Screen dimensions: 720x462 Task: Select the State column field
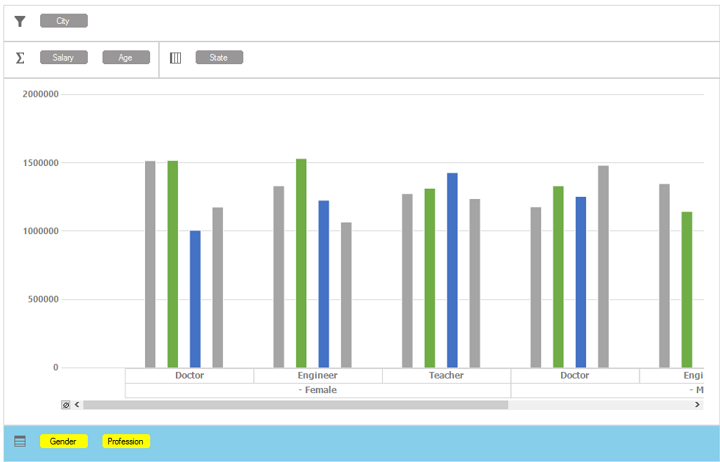[x=219, y=57]
